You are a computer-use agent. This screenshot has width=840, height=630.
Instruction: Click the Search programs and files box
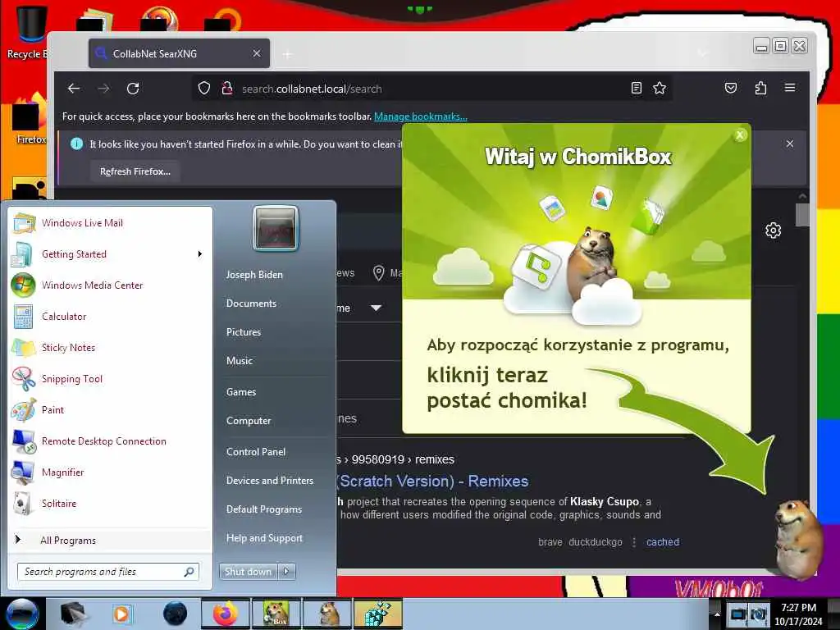point(108,572)
